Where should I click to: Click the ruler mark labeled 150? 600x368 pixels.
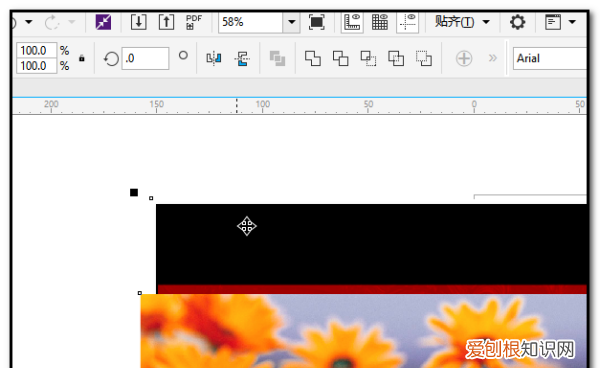point(157,104)
